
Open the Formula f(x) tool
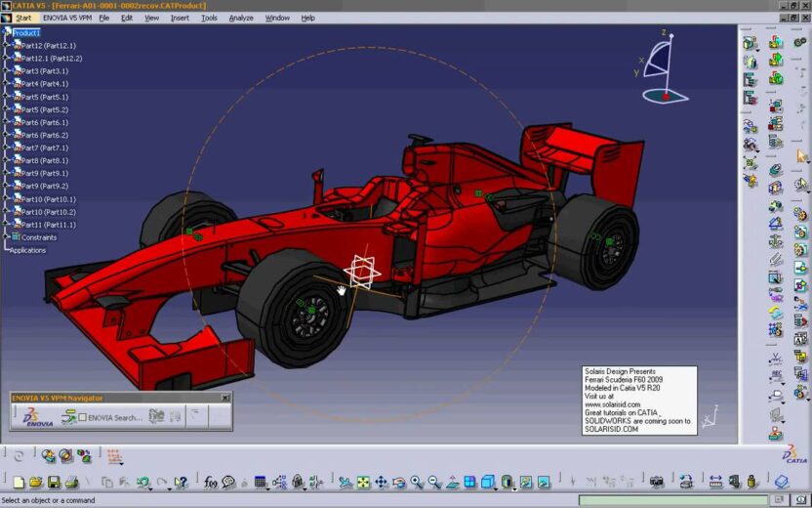(x=210, y=482)
